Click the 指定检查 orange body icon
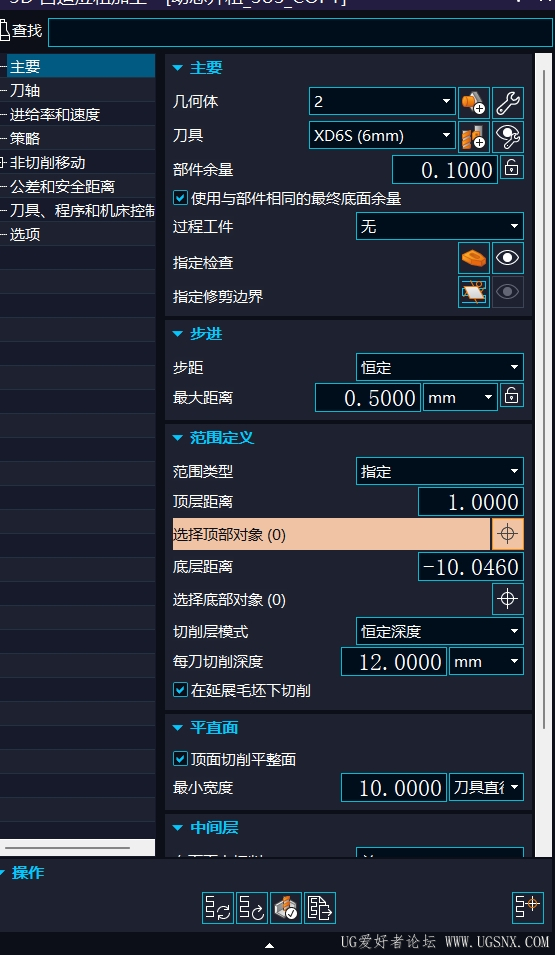This screenshot has height=955, width=555. (x=474, y=258)
